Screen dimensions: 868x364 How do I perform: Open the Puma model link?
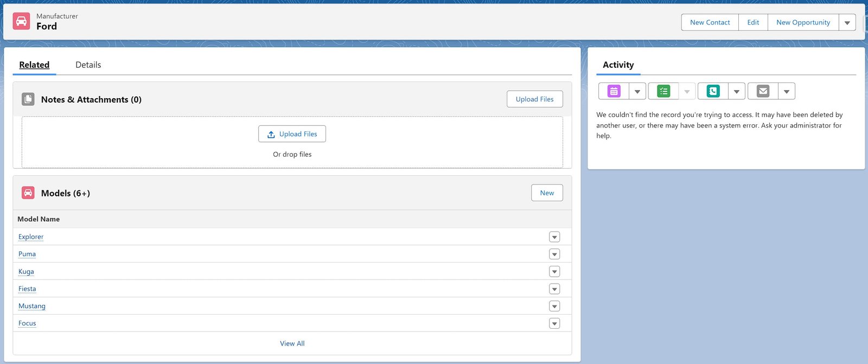[x=27, y=254]
